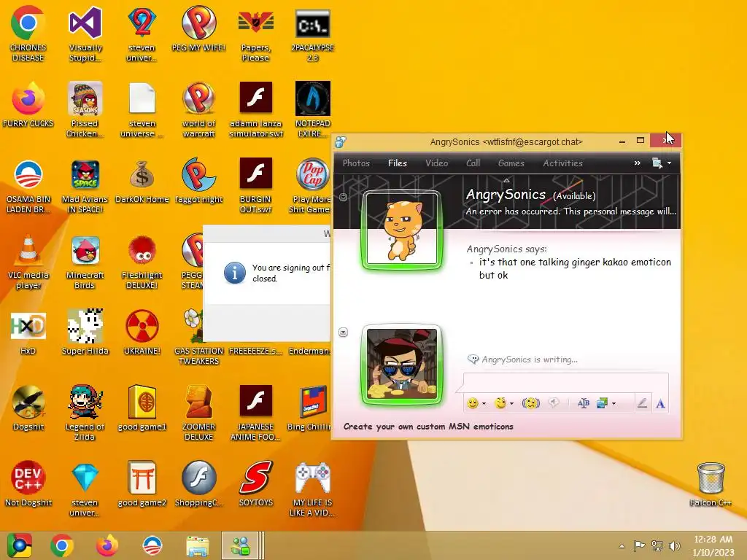
Task: Select the Video tab in chat
Action: pos(436,163)
